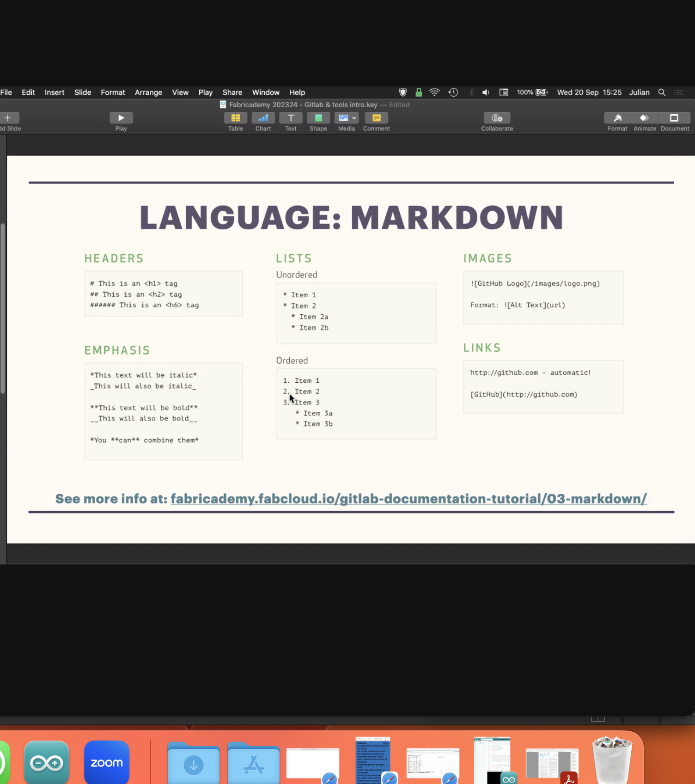Viewport: 695px width, 784px height.
Task: Click the keyboard input menu bar icon
Action: click(504, 92)
